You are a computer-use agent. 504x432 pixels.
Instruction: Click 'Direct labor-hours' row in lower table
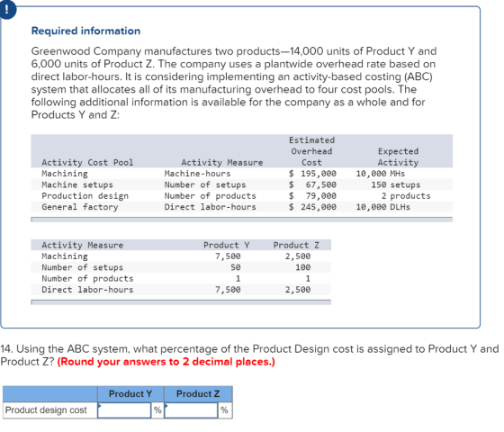coord(87,290)
